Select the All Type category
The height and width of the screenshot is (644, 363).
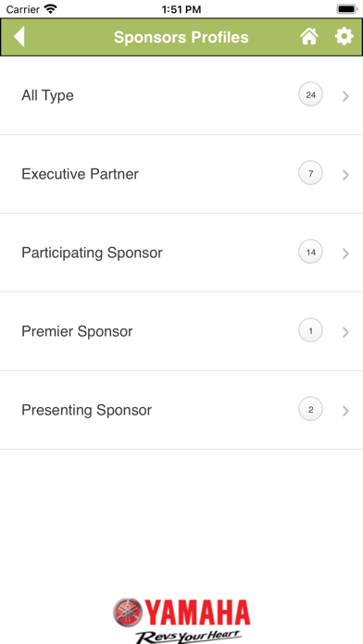pyautogui.click(x=181, y=95)
